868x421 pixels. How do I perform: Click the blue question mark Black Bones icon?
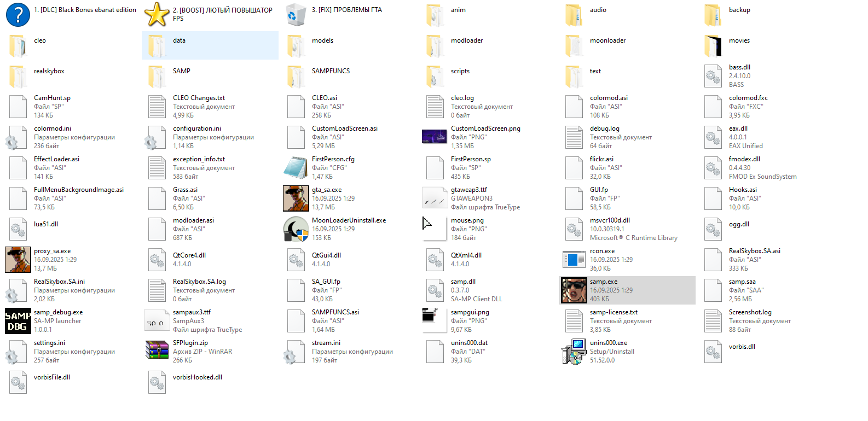point(18,15)
